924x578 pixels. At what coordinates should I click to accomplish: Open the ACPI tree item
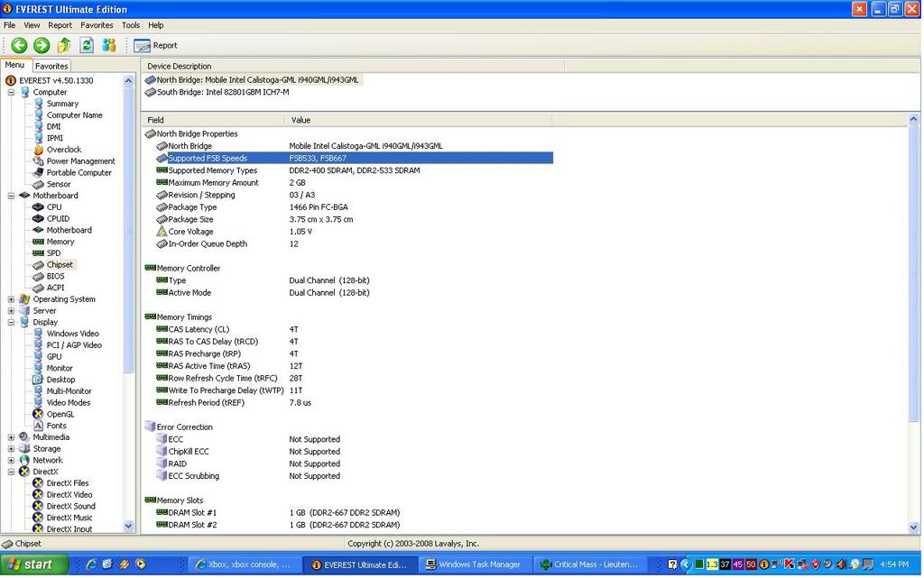click(x=55, y=288)
